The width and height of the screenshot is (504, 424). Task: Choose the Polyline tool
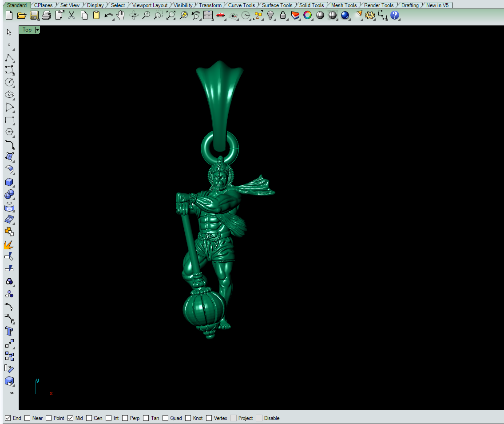pyautogui.click(x=9, y=58)
